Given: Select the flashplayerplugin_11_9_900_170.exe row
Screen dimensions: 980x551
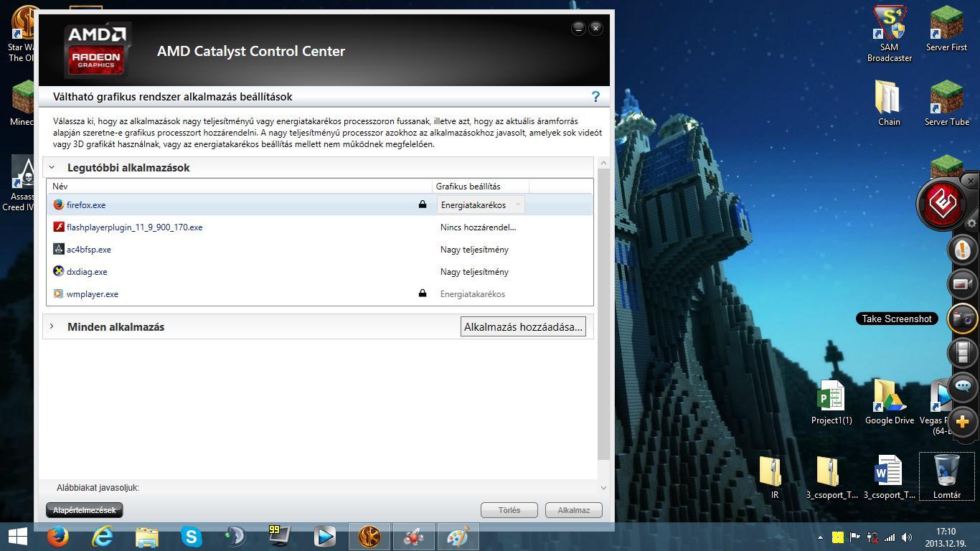Looking at the screenshot, I should coord(320,227).
